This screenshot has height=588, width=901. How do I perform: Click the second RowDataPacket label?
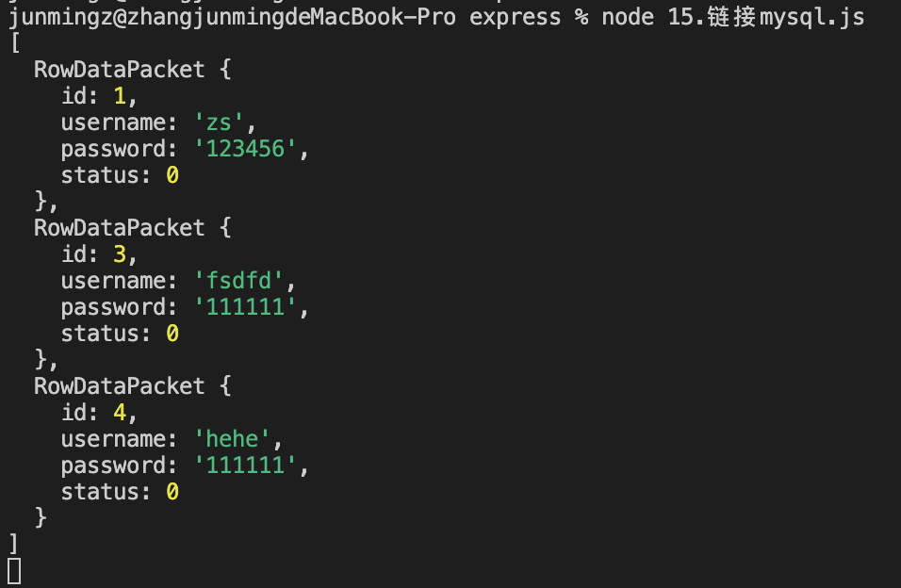(x=119, y=228)
